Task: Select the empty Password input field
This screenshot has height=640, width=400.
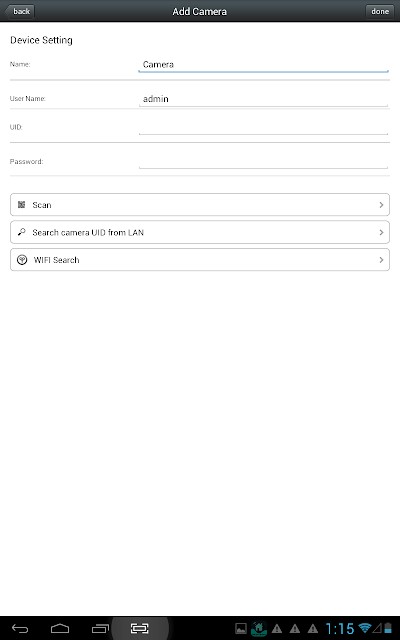Action: (x=263, y=161)
